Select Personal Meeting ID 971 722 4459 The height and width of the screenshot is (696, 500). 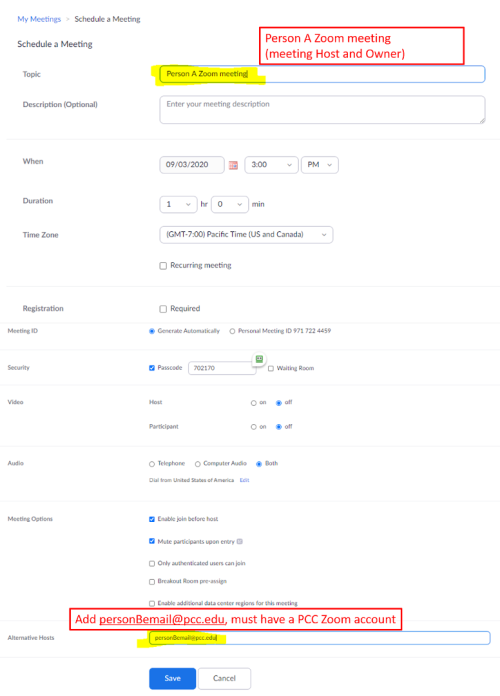(x=232, y=331)
